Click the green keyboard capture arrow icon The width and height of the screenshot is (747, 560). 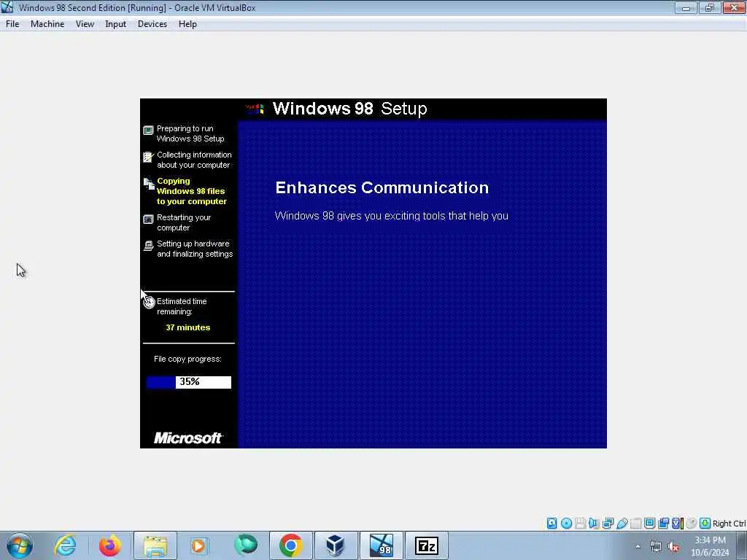coord(705,524)
